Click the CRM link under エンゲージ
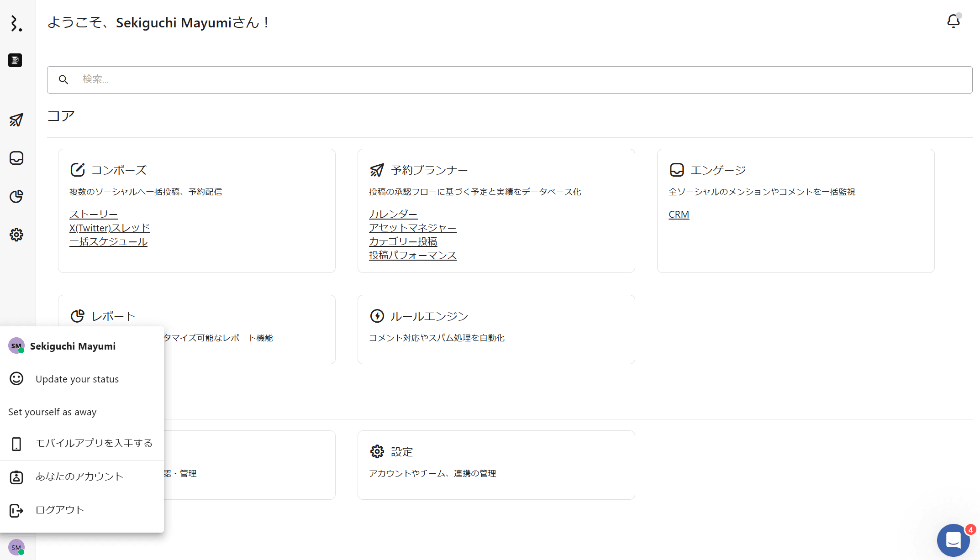This screenshot has width=980, height=560. (679, 214)
